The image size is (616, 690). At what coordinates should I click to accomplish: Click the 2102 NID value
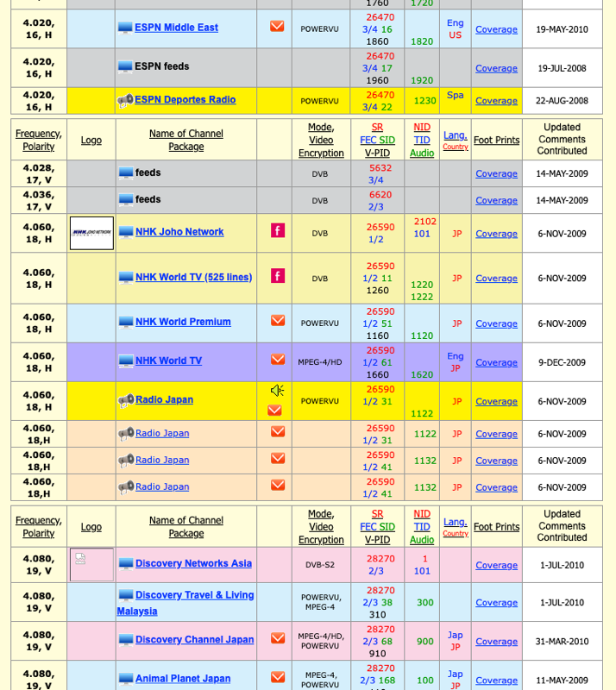[425, 222]
